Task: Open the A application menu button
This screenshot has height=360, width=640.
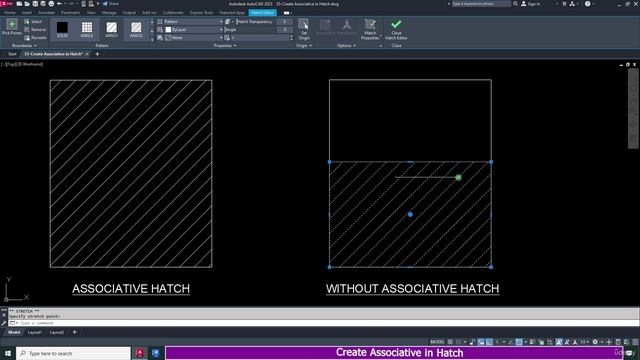Action: pyautogui.click(x=7, y=4)
